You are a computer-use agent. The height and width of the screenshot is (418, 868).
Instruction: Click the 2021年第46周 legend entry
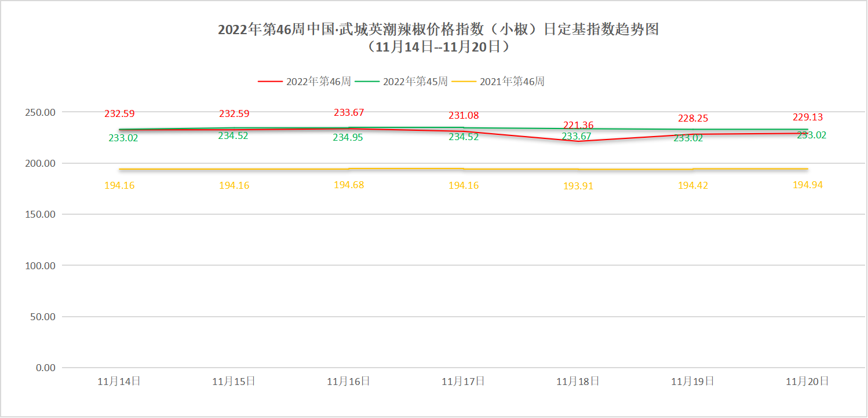(x=512, y=82)
